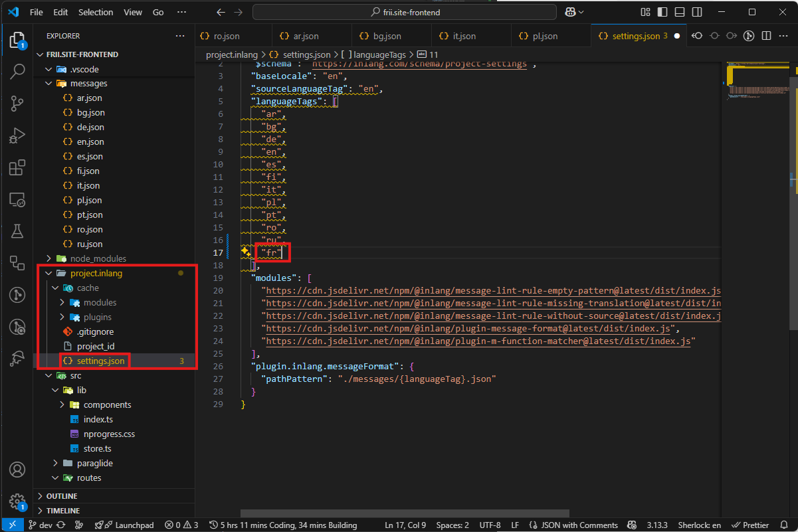Split the editor to the right
Image resolution: width=798 pixels, height=532 pixels.
click(766, 36)
